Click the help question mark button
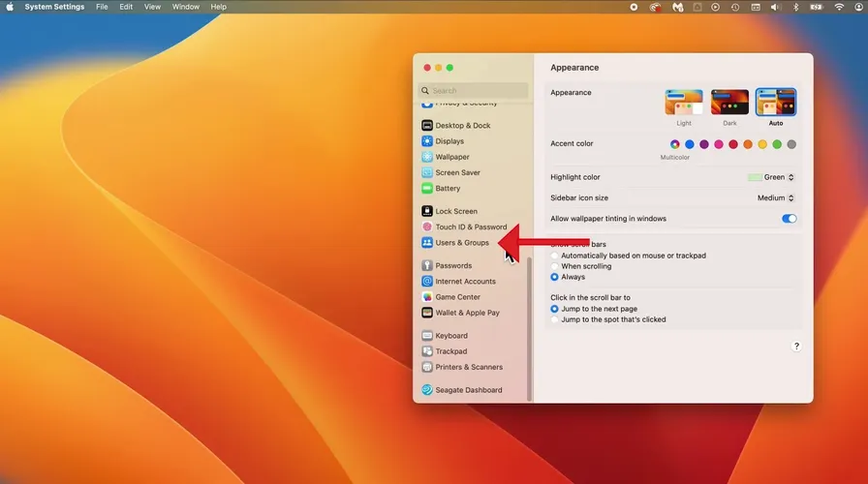 point(796,346)
